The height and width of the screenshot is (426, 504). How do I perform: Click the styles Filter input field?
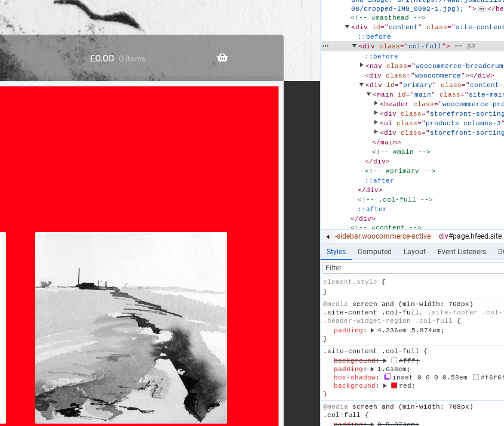tap(413, 268)
